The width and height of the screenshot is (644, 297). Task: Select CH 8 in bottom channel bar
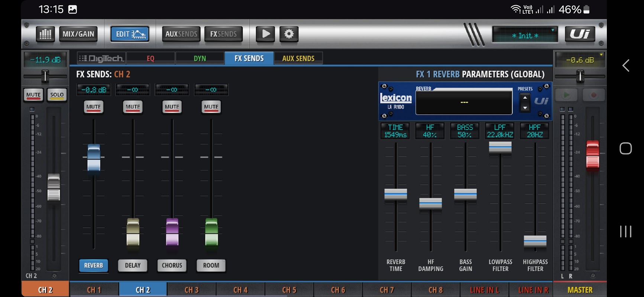point(436,290)
